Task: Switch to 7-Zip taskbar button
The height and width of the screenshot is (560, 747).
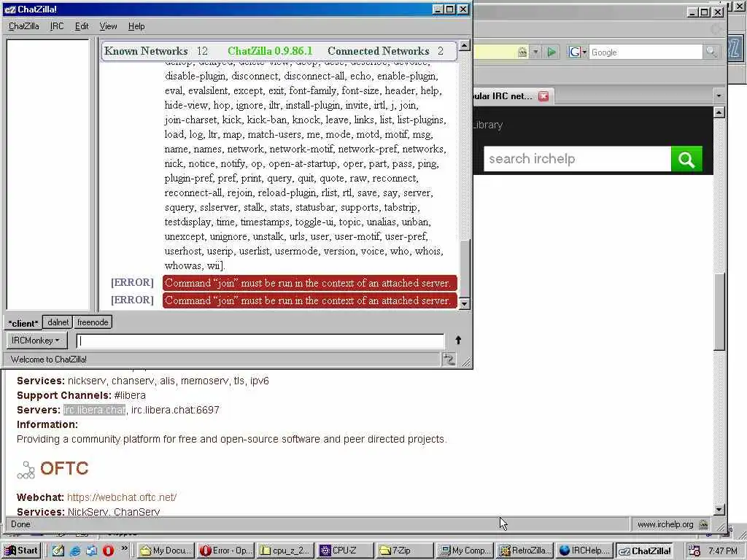Action: click(x=404, y=551)
